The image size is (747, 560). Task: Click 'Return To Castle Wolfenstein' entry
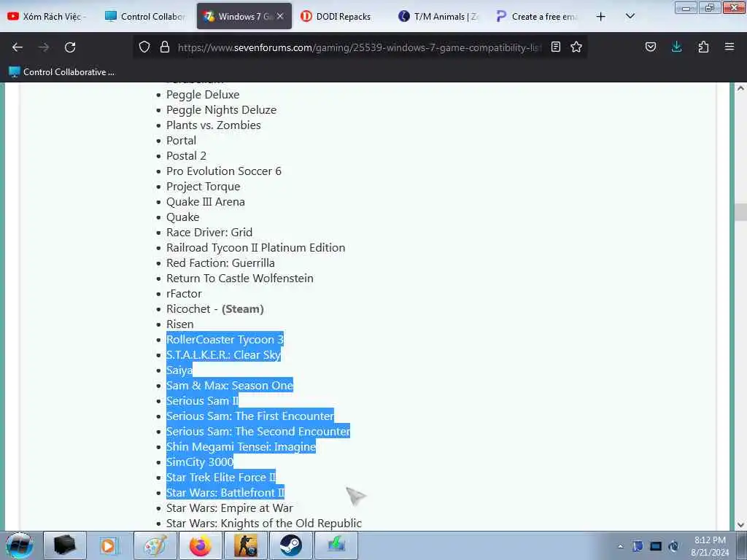[x=239, y=278]
